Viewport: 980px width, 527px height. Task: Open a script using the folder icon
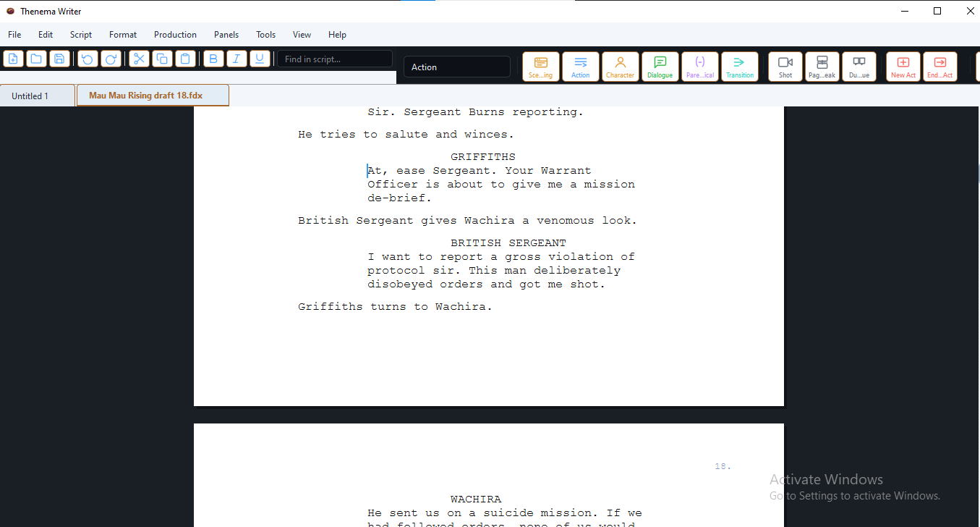pyautogui.click(x=36, y=59)
